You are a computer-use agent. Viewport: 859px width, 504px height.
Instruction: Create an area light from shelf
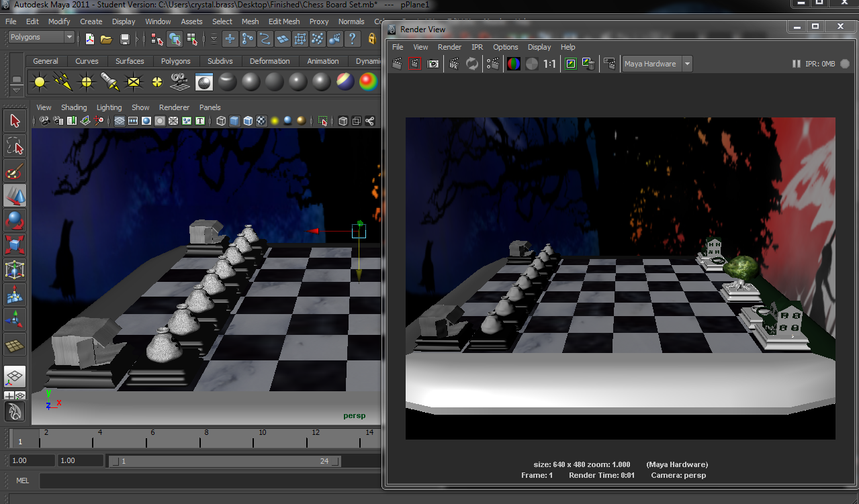(x=134, y=82)
